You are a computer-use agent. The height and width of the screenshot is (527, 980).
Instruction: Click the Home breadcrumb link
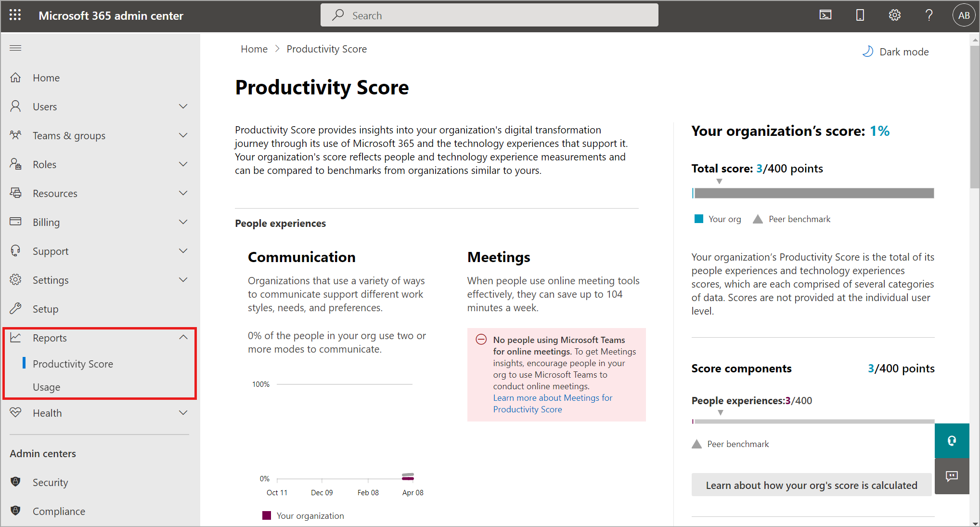click(x=254, y=49)
